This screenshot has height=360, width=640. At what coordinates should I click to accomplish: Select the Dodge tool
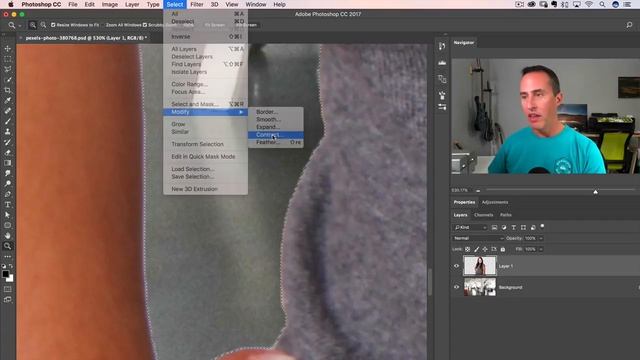8,184
